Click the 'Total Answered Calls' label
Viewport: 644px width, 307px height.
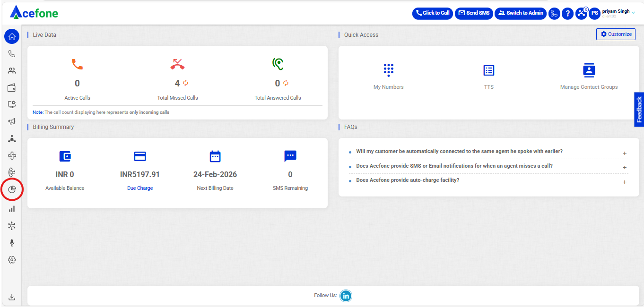[278, 98]
